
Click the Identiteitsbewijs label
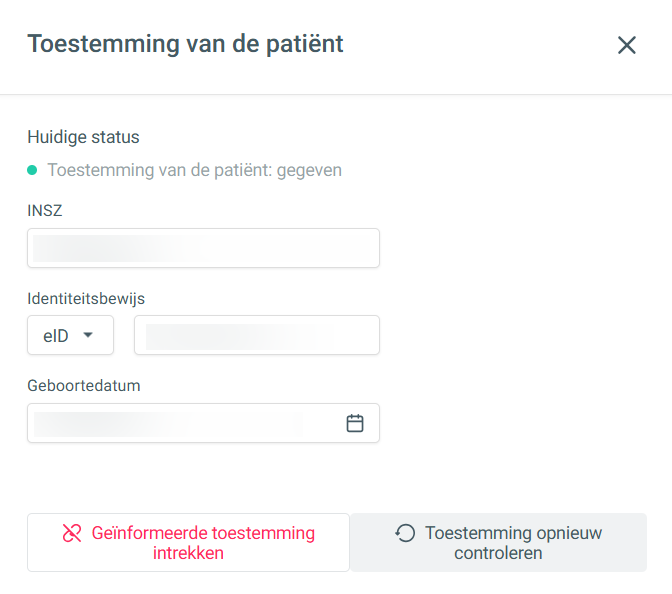[86, 298]
